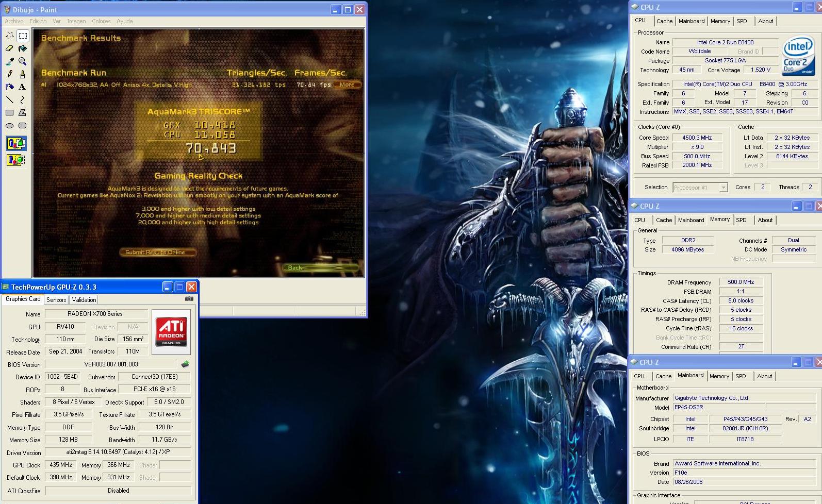Select the Line tool in Paint
This screenshot has height=504, width=822.
tap(10, 100)
